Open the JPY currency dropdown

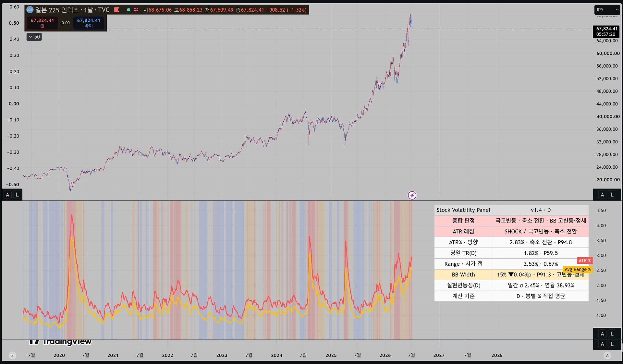click(x=607, y=10)
